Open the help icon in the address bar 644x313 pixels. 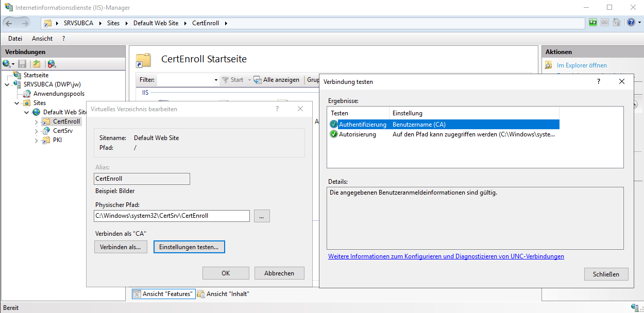(631, 23)
